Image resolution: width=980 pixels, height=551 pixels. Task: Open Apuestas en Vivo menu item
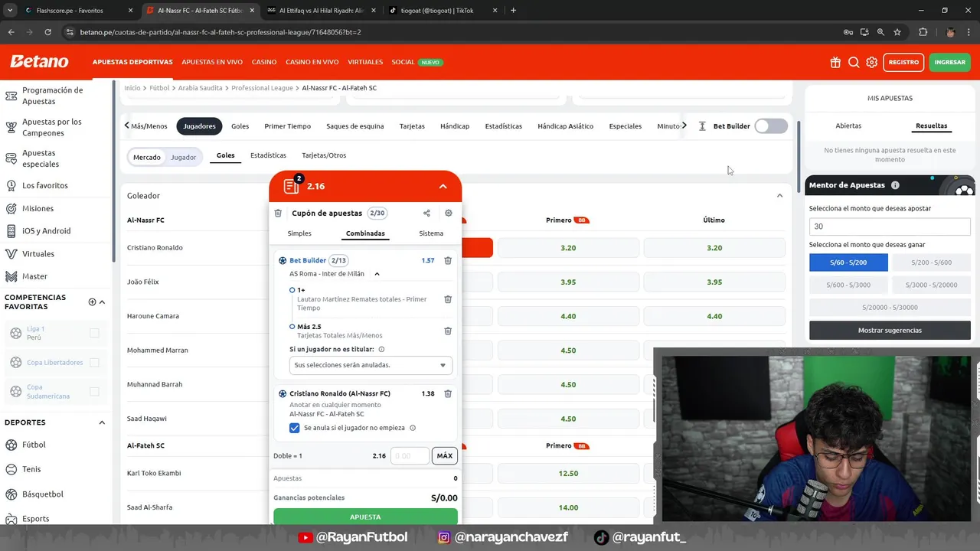pos(212,62)
